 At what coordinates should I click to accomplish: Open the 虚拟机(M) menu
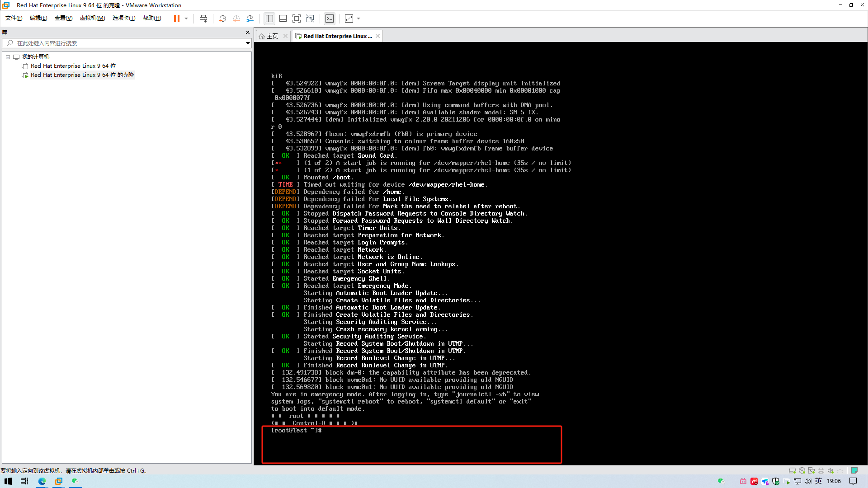pyautogui.click(x=92, y=18)
